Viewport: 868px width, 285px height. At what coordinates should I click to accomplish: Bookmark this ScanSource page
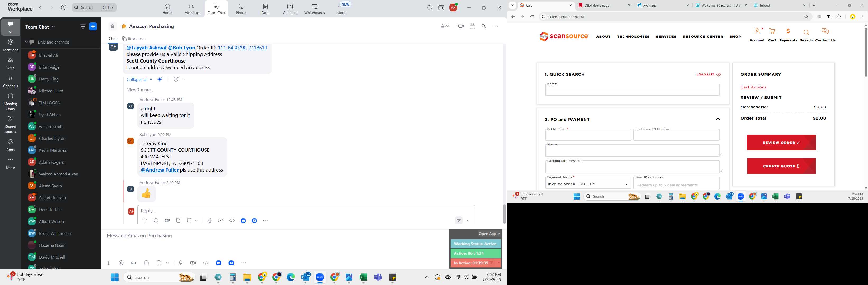click(806, 17)
